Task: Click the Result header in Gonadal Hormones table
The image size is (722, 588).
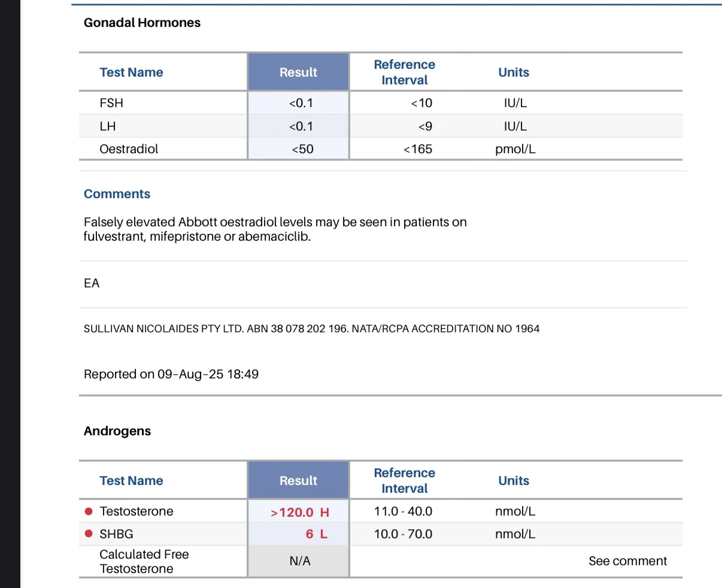Action: 298,72
